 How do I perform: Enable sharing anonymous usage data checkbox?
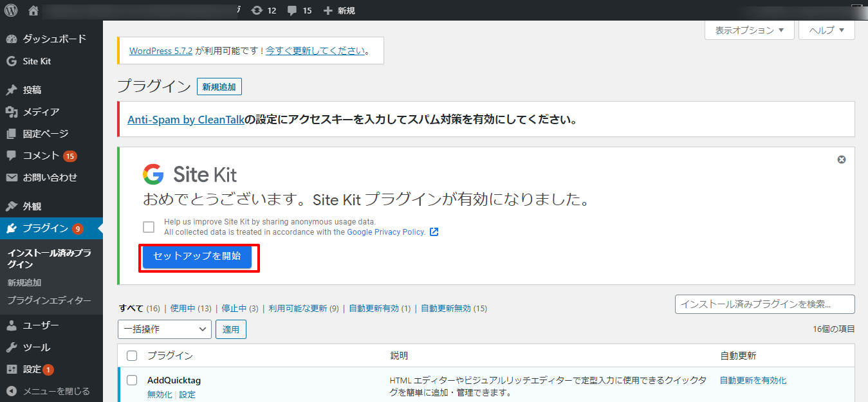tap(149, 226)
